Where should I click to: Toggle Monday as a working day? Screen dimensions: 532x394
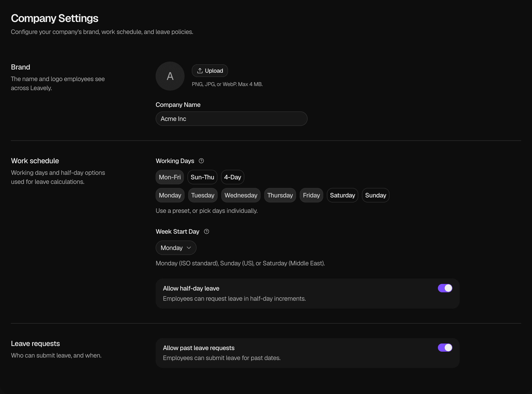coord(170,195)
